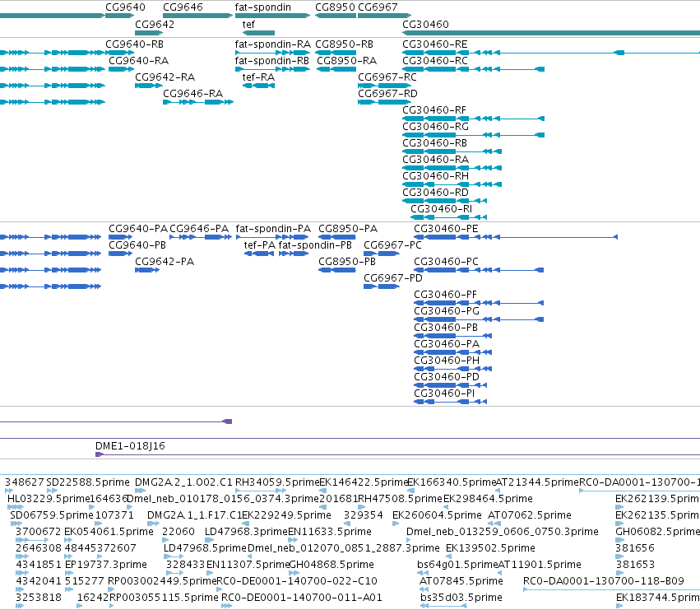
Task: Select the RC0-DE0001-140700-011-A01 label
Action: (302, 598)
